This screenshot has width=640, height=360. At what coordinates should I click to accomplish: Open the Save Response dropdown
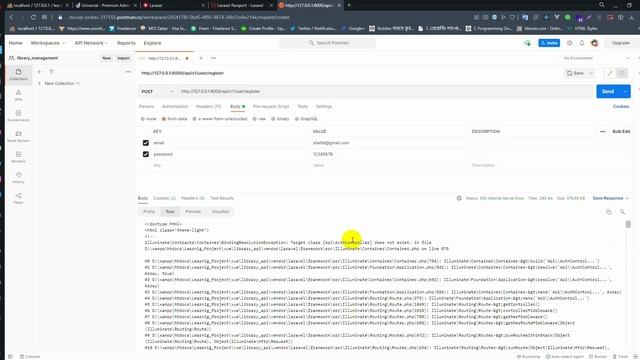point(611,198)
